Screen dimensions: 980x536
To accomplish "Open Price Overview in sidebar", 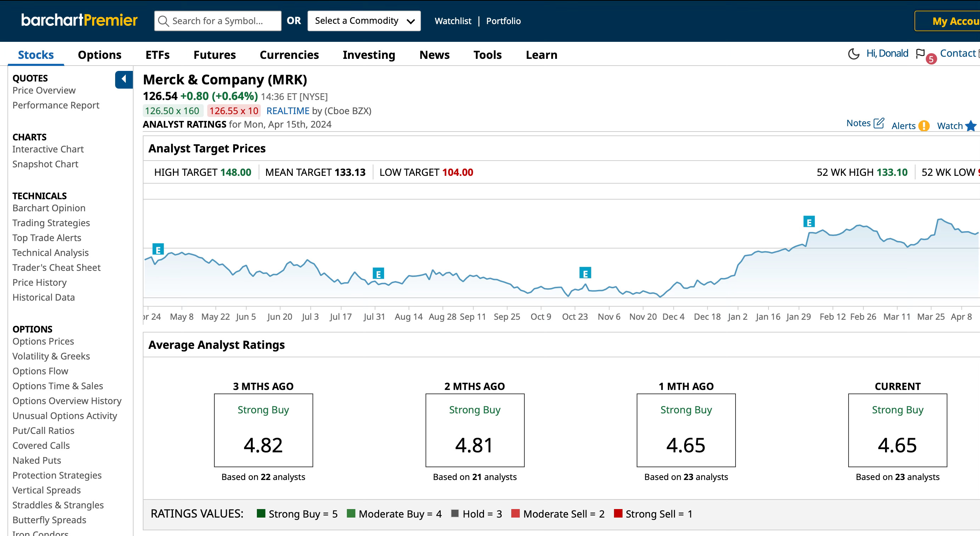I will coord(44,90).
